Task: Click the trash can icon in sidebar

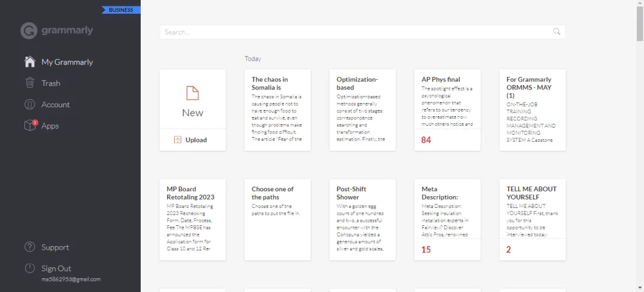Action: tap(30, 83)
